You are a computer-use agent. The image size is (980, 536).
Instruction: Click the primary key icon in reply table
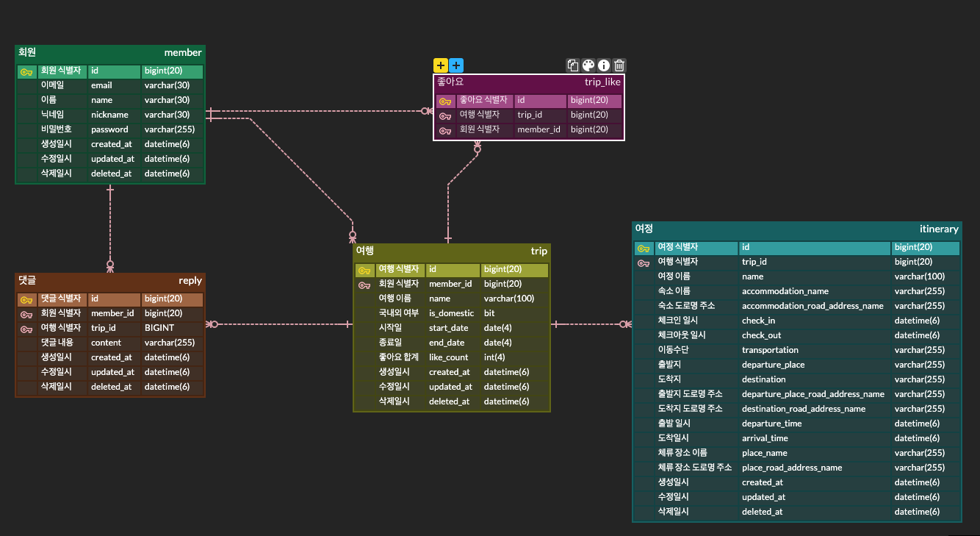pyautogui.click(x=26, y=300)
